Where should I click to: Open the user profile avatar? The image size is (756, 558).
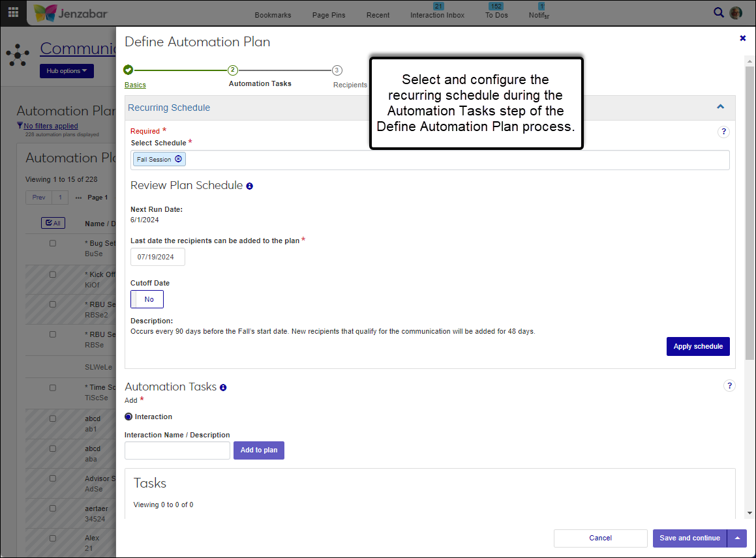(x=736, y=13)
